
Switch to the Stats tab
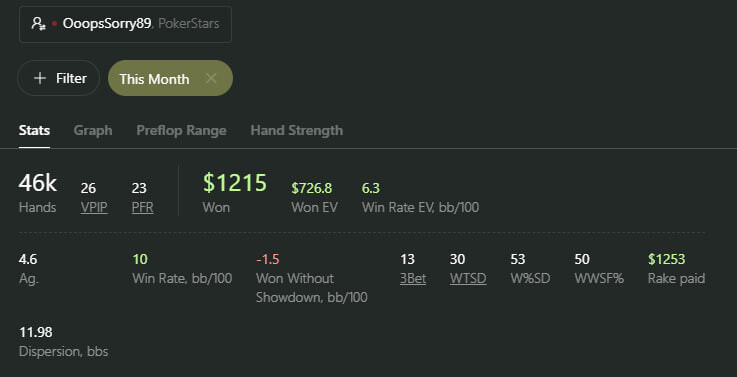pyautogui.click(x=34, y=130)
